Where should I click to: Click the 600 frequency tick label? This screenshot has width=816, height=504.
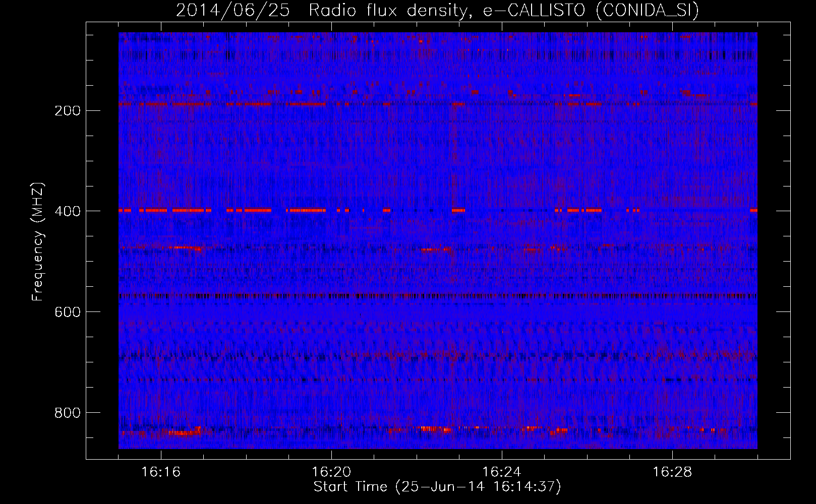tap(67, 312)
